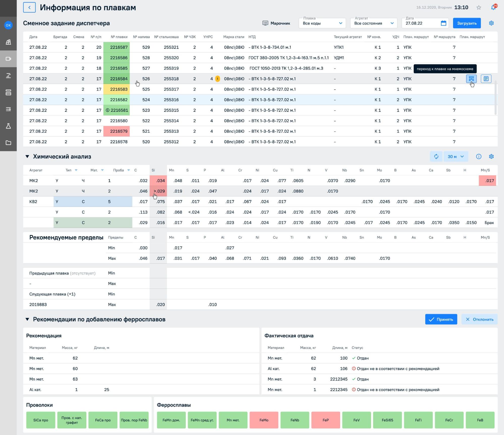Go to heat on mnemonic scheme icon

tap(471, 79)
